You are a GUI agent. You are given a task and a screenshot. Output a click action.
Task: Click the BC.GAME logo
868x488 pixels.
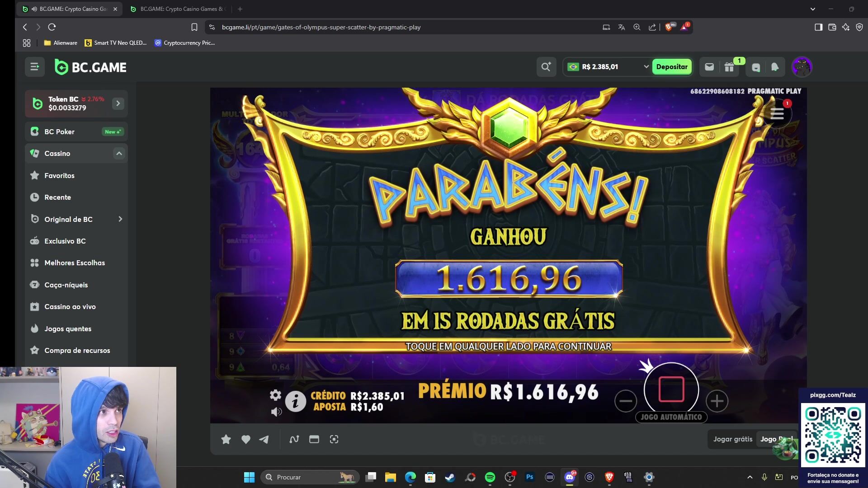[x=90, y=67]
